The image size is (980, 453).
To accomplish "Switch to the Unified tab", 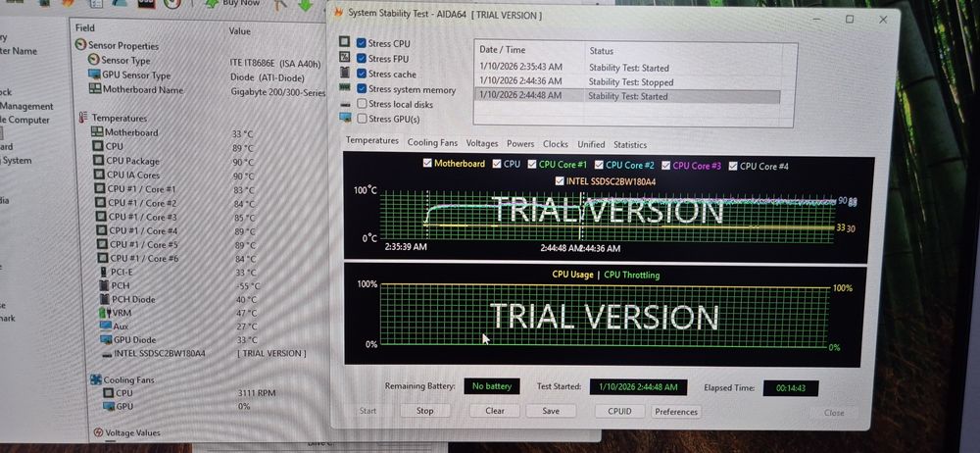I will click(x=591, y=144).
